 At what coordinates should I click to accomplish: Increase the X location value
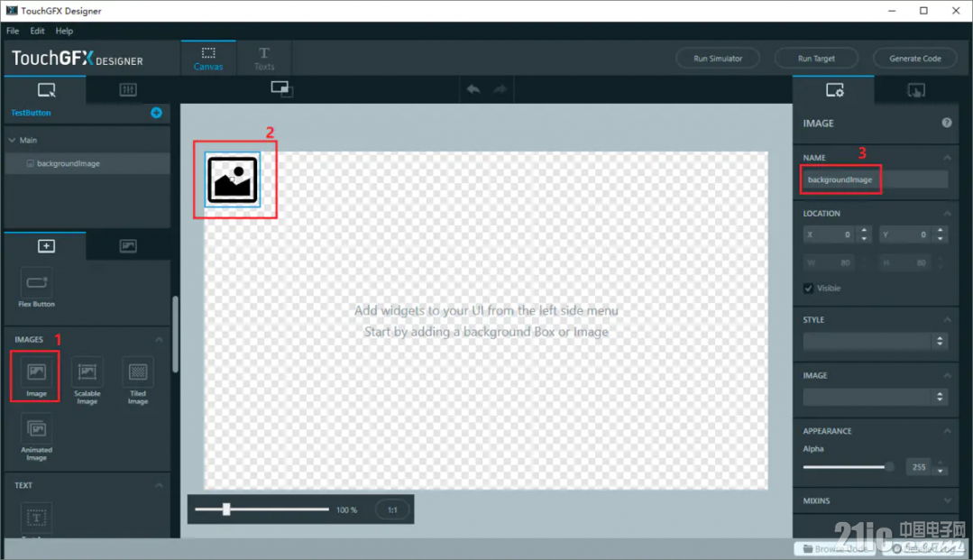click(864, 230)
